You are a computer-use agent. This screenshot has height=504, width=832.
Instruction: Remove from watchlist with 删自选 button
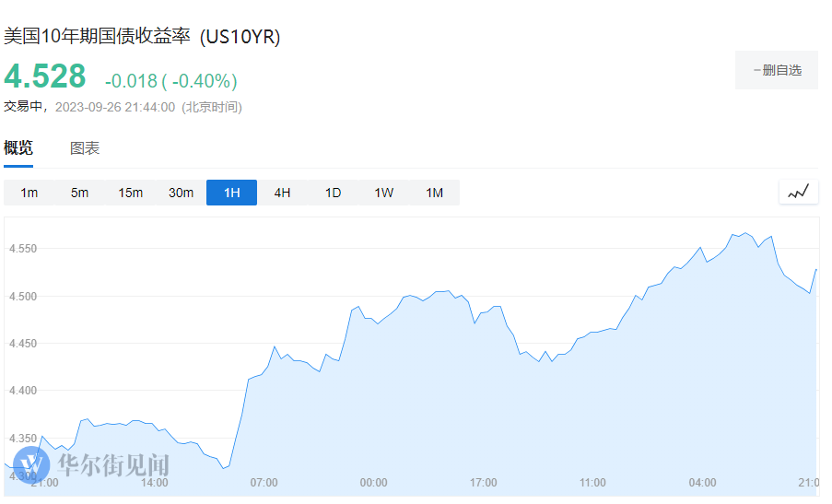click(x=777, y=70)
